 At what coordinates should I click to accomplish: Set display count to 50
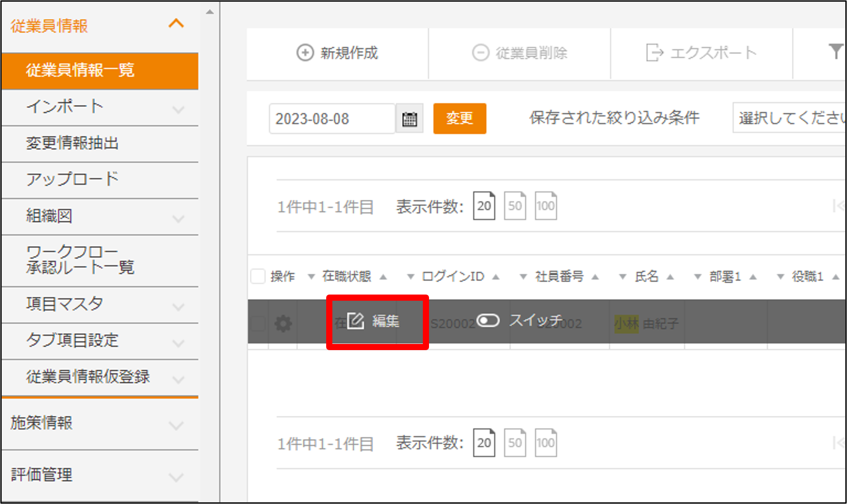point(514,205)
